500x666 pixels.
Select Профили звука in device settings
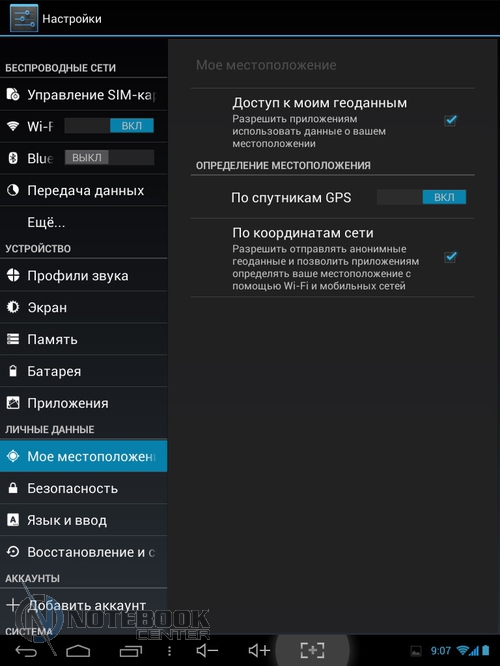pos(84,276)
